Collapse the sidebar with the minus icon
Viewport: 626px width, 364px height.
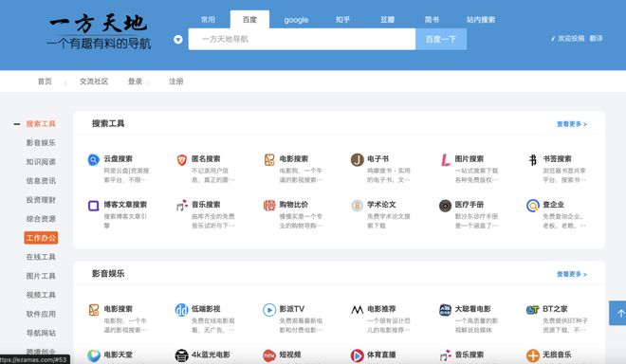[17, 124]
